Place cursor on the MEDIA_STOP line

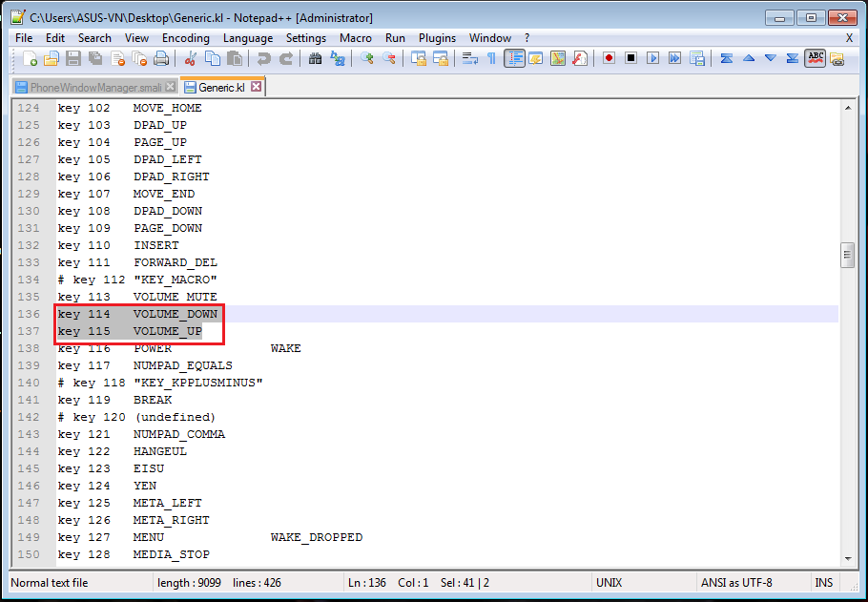[x=447, y=554]
